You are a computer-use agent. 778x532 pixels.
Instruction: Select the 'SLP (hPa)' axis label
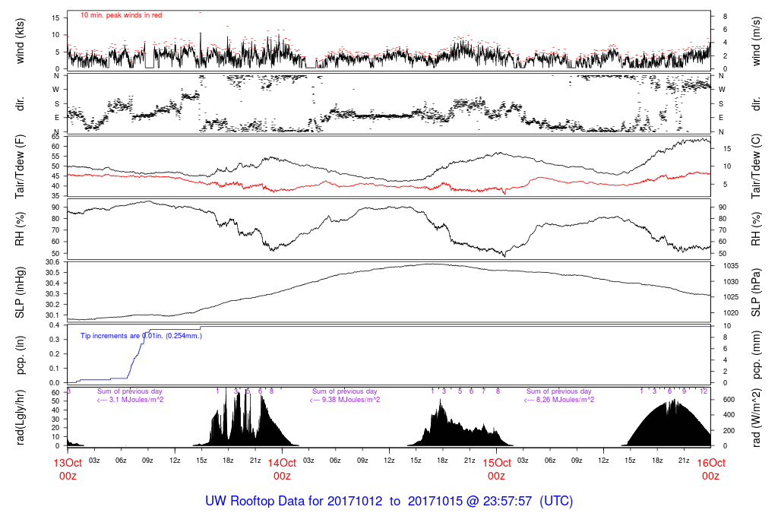pyautogui.click(x=756, y=293)
